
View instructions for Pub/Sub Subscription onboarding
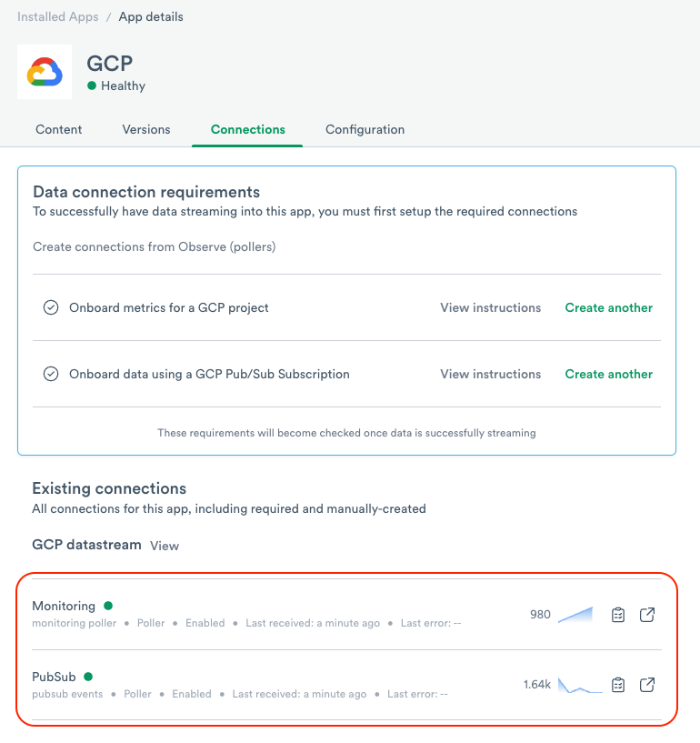coord(491,374)
